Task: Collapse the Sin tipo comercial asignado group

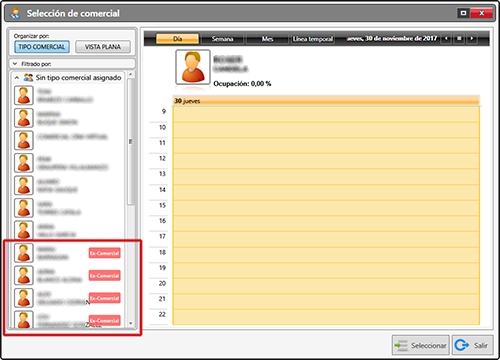Action: pos(16,78)
